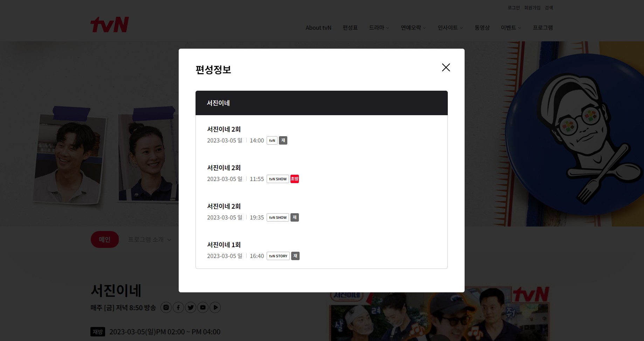
Task: Open the 동영상 menu item
Action: click(x=482, y=28)
